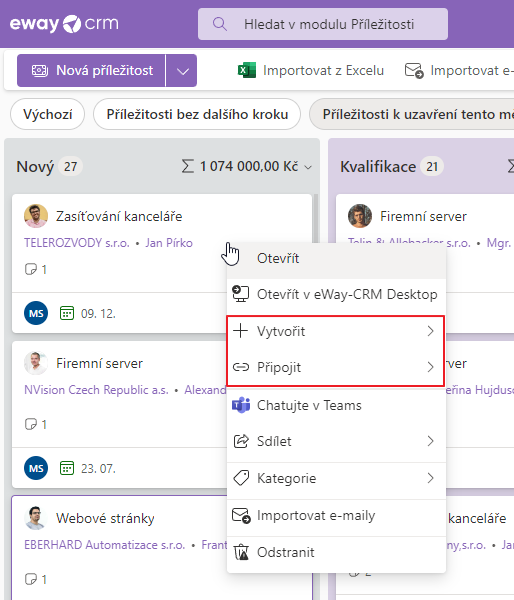Click the note icon on the Webové stránky card
Viewport: 514px width, 600px height.
tap(31, 579)
